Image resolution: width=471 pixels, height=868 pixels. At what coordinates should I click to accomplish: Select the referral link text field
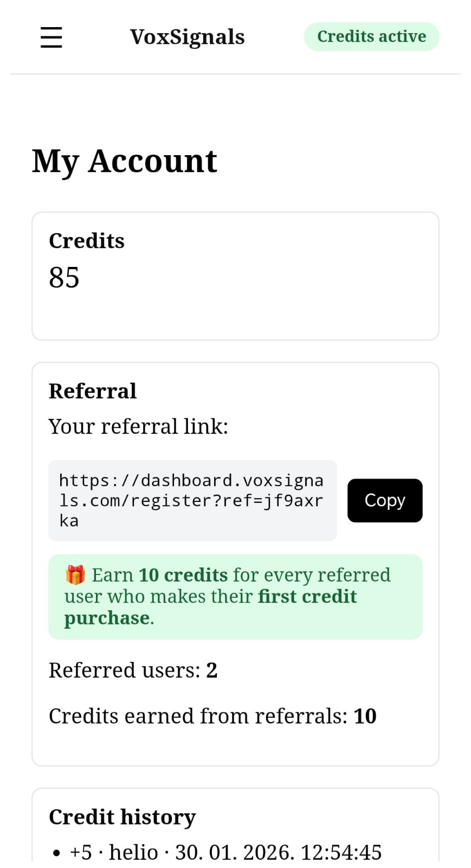(192, 500)
